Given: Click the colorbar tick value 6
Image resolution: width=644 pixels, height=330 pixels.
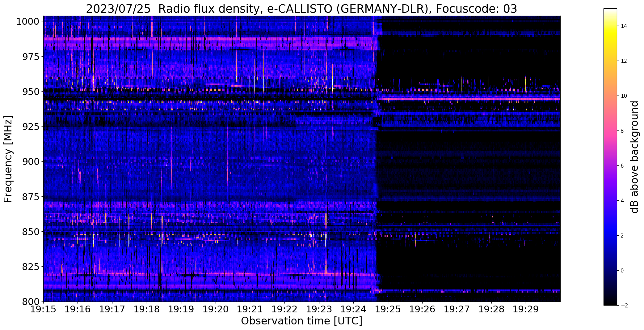Looking at the screenshot, I should click(622, 166).
